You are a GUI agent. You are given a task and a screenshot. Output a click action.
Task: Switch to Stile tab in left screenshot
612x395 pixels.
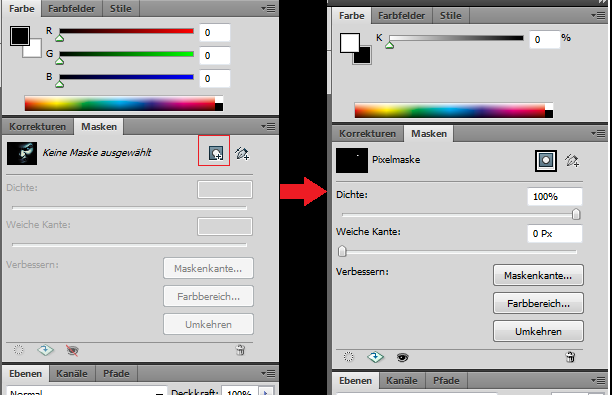click(x=121, y=9)
